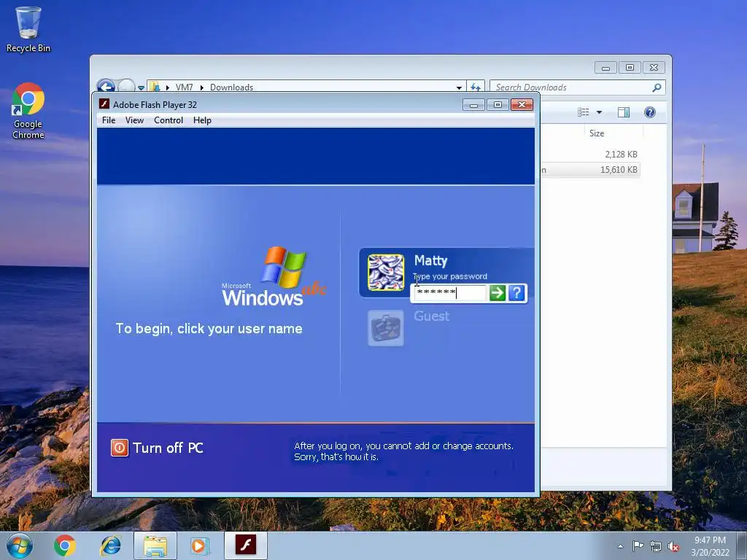This screenshot has width=747, height=560.
Task: Click Downloads in the Explorer address bar
Action: pyautogui.click(x=231, y=87)
